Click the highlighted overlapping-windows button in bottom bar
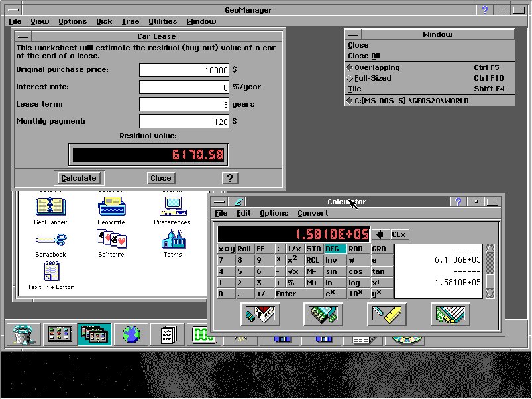 pyautogui.click(x=95, y=334)
